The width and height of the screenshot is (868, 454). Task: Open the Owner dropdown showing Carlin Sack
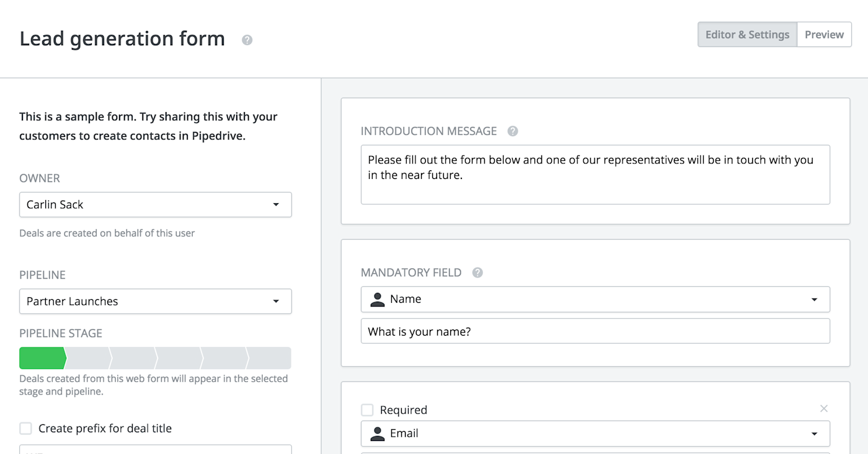[155, 204]
